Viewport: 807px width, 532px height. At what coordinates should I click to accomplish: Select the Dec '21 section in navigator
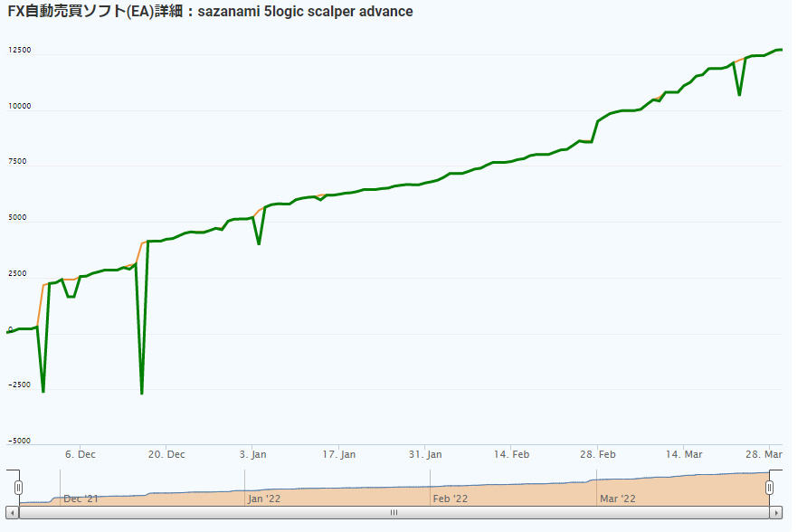coord(81,499)
